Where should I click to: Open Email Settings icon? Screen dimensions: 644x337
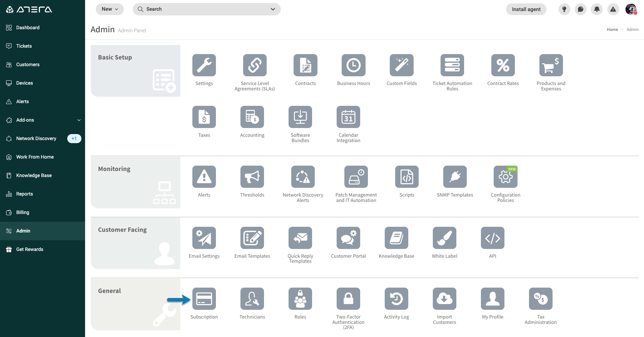[204, 238]
